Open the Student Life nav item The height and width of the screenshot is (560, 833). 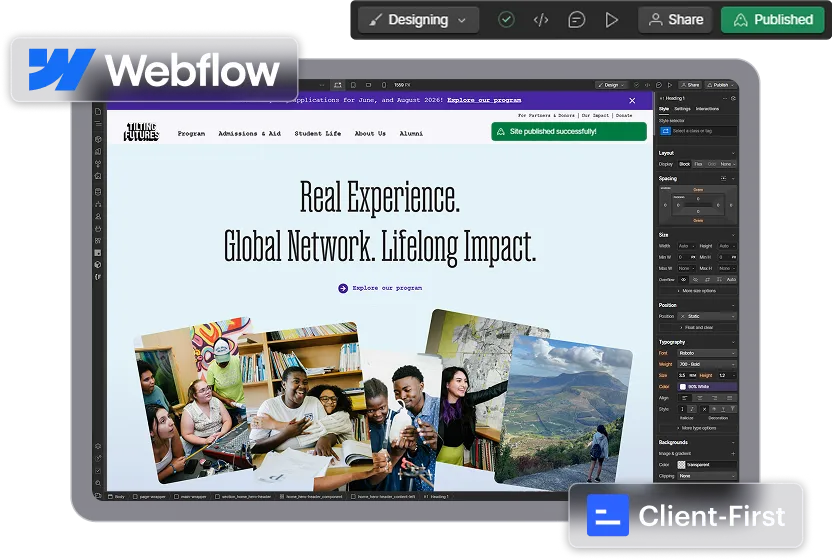(x=318, y=134)
